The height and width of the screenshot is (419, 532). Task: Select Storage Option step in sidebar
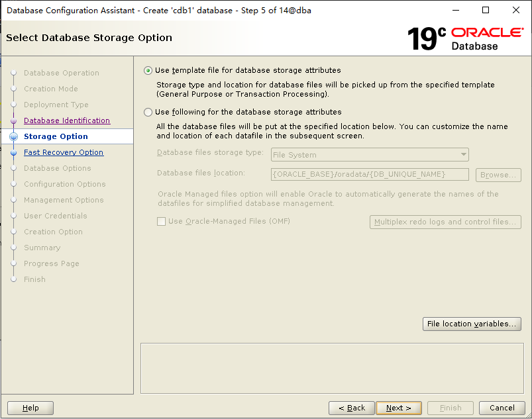[56, 136]
